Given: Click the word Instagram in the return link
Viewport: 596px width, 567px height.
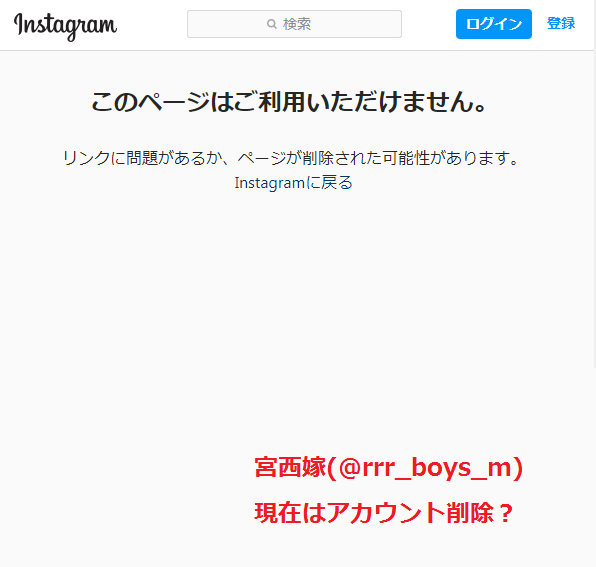Looking at the screenshot, I should [x=269, y=183].
